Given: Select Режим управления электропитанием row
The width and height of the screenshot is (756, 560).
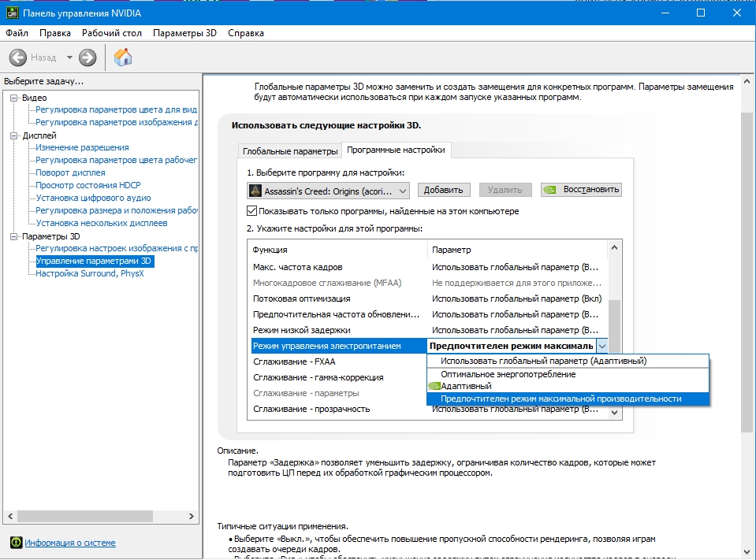Looking at the screenshot, I should tap(339, 346).
